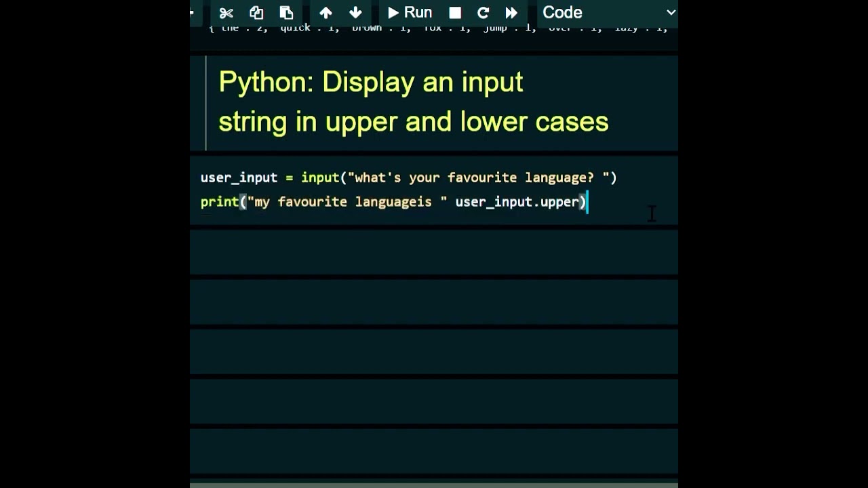The image size is (868, 488).
Task: Select the markdown heading 'Python: Display an input'
Action: point(371,82)
